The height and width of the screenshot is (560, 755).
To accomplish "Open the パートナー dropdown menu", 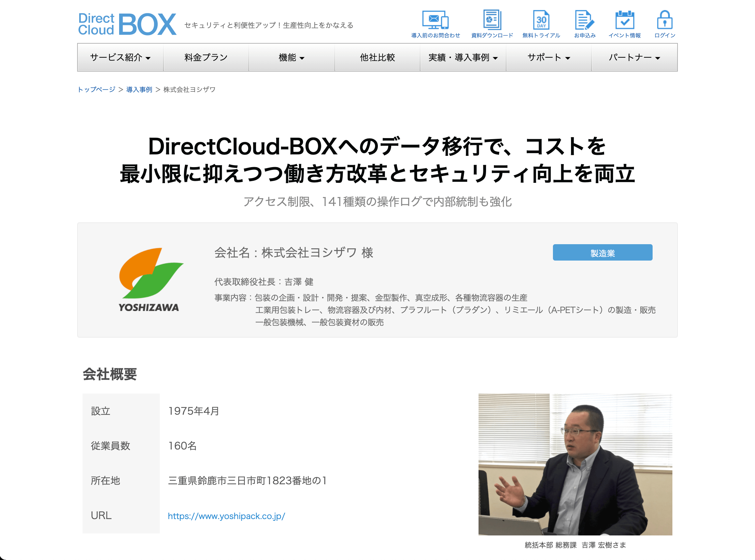I will pos(634,57).
